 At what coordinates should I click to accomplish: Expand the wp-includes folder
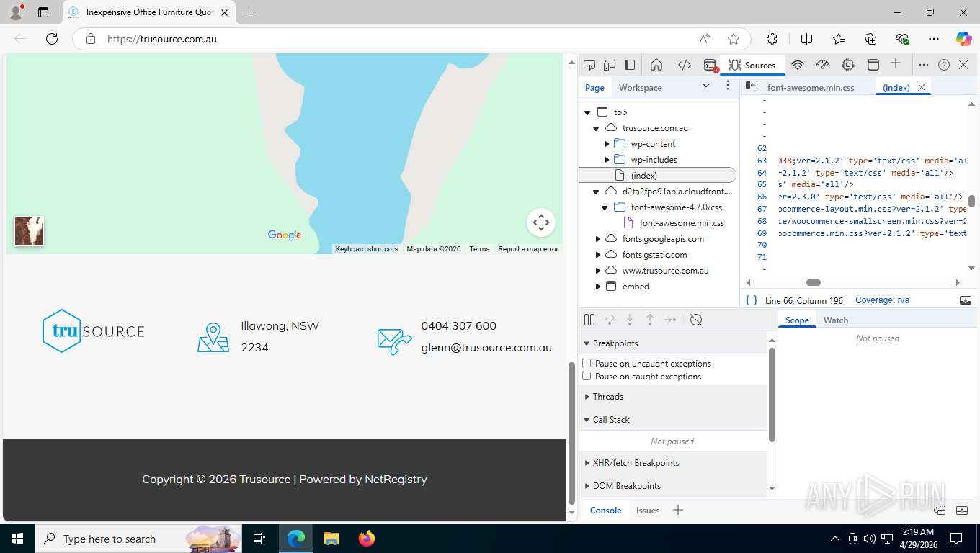coord(607,160)
